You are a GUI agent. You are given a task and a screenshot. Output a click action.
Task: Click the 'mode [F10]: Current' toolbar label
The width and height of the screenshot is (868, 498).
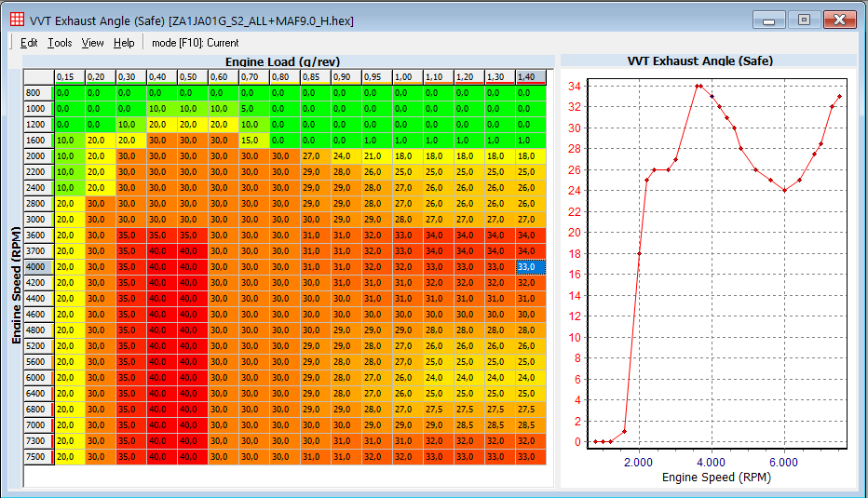[x=195, y=42]
